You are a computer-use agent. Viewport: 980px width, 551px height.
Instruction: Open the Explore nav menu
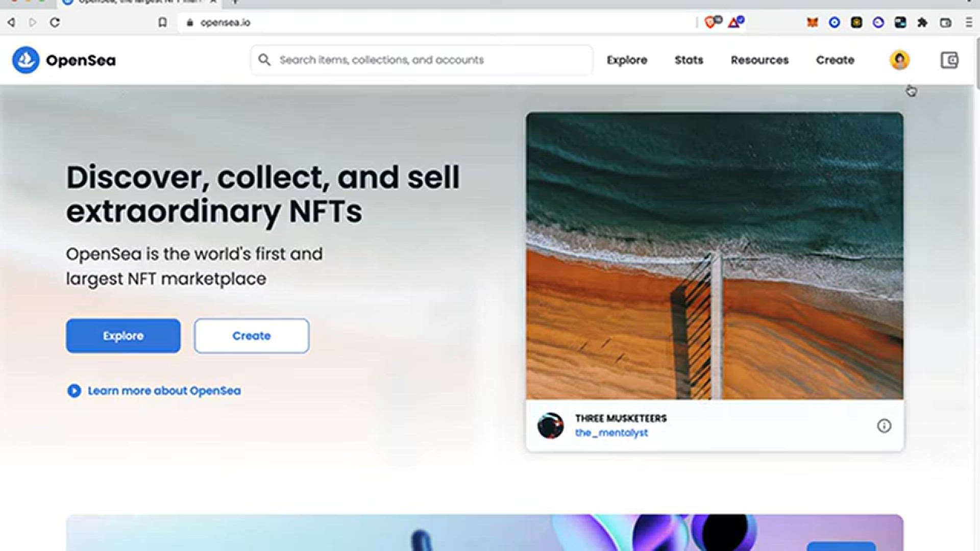pos(627,60)
